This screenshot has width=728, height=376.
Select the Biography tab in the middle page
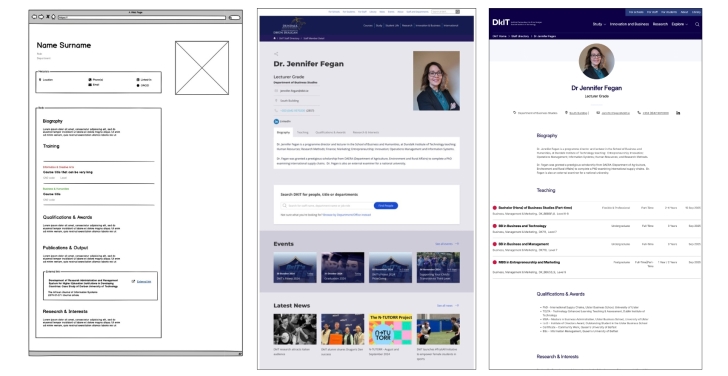pos(283,132)
